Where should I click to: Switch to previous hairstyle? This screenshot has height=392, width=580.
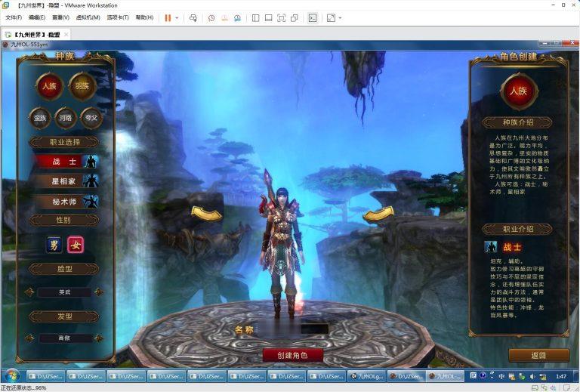[x=29, y=338]
